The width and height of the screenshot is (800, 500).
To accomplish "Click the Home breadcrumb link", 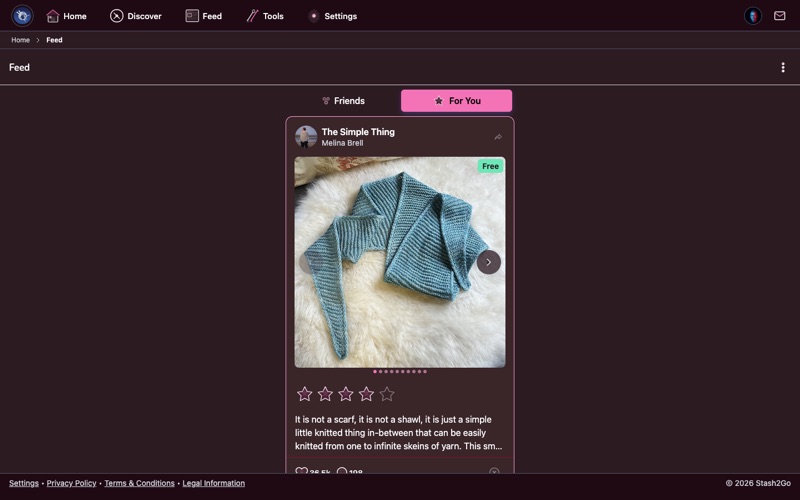I will coord(20,40).
